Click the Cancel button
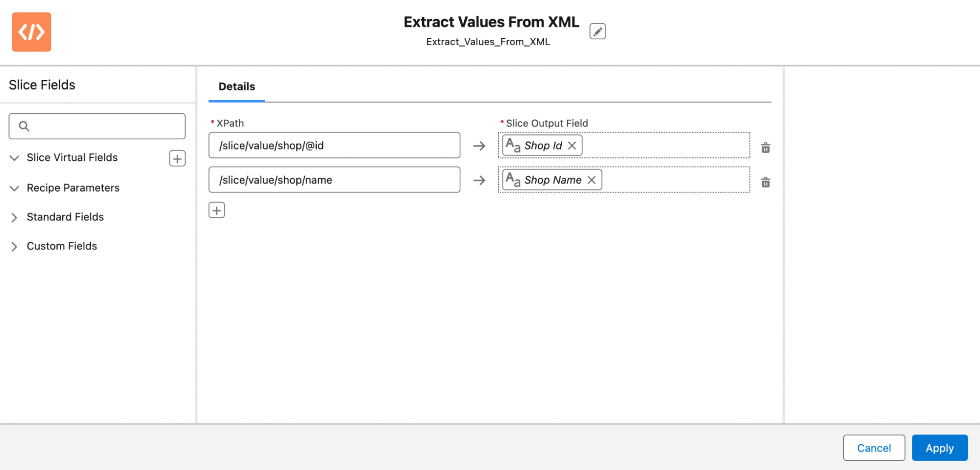This screenshot has width=980, height=470. click(874, 447)
